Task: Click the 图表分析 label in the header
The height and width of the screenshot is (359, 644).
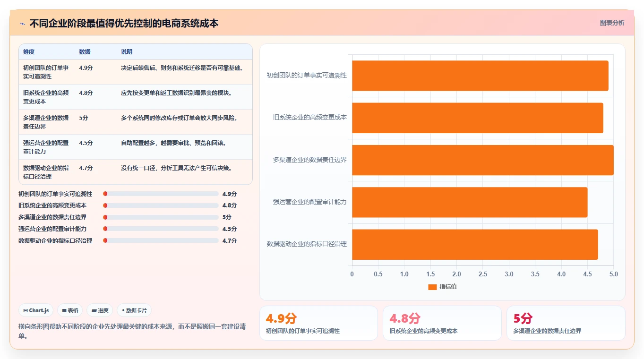Action: pos(612,23)
